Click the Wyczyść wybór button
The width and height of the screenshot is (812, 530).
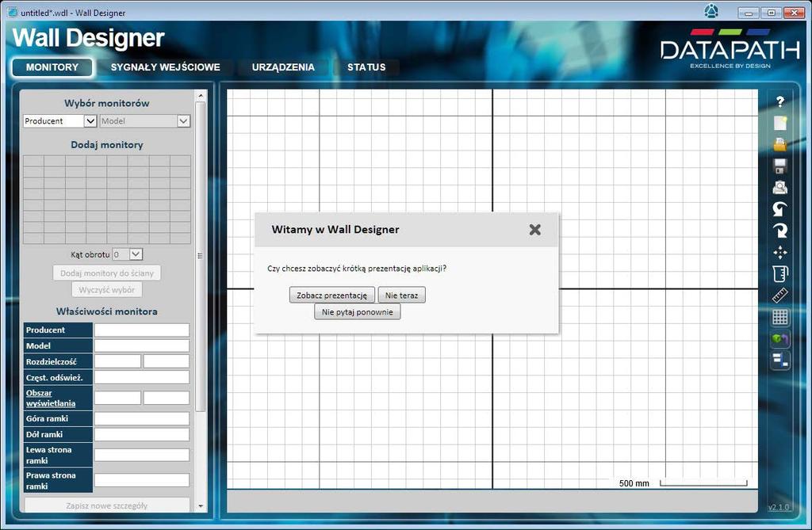pos(107,289)
